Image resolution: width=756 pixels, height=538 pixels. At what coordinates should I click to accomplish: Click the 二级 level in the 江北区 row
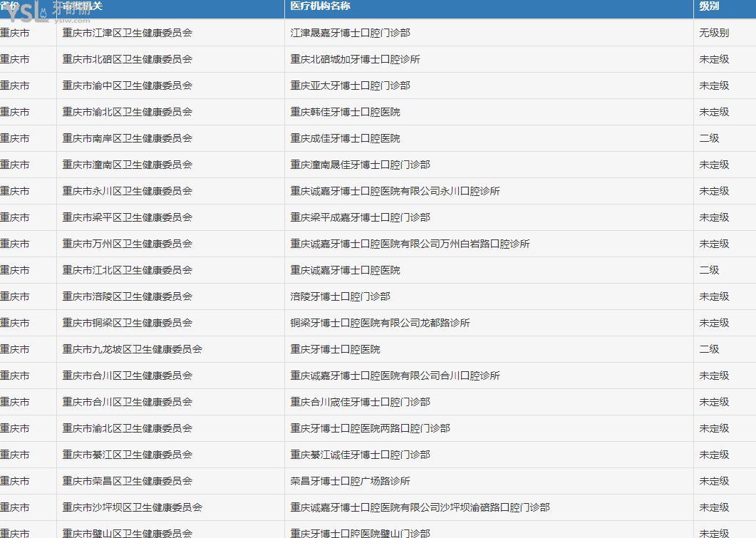click(709, 271)
